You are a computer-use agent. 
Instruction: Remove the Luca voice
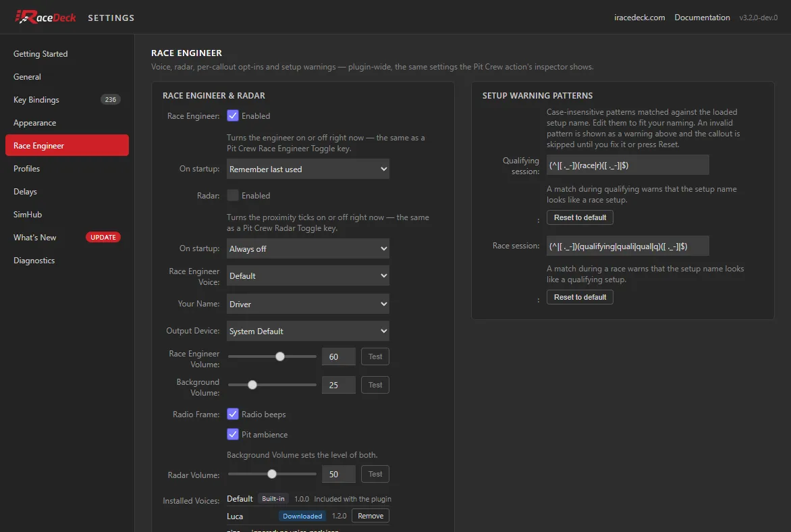coord(371,516)
